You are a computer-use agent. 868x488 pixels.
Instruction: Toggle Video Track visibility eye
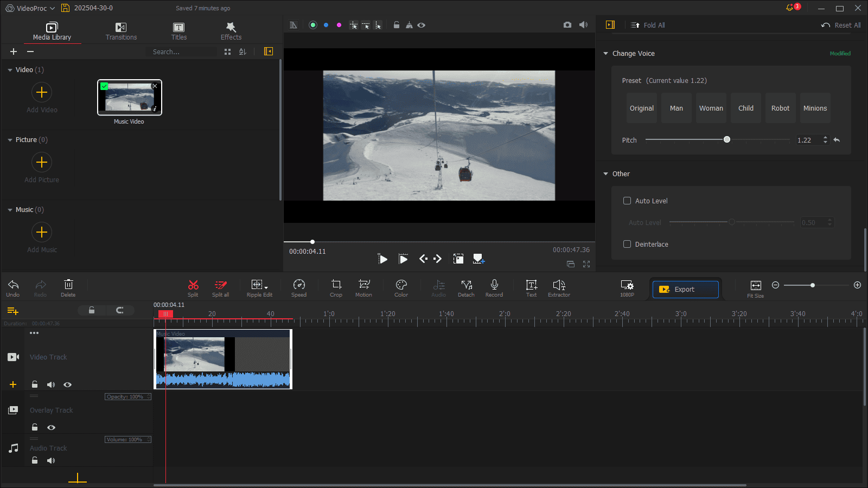tap(67, 384)
